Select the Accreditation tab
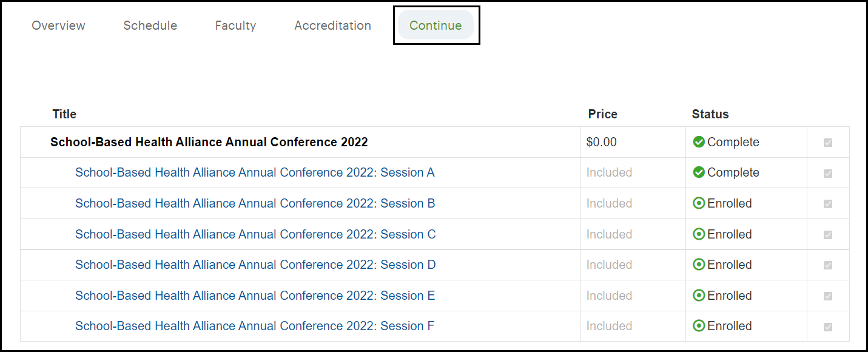Image resolution: width=868 pixels, height=352 pixels. click(332, 25)
